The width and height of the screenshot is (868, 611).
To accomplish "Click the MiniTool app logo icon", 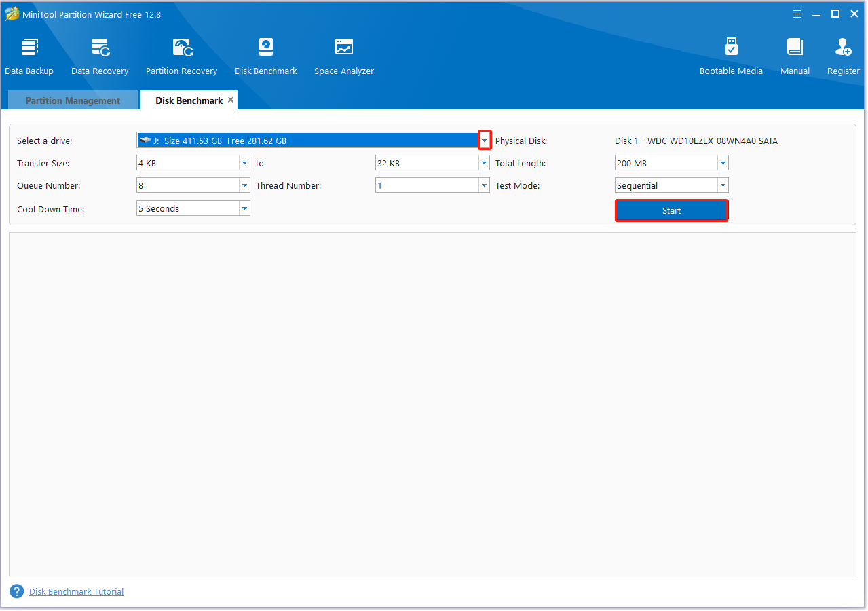I will 12,14.
